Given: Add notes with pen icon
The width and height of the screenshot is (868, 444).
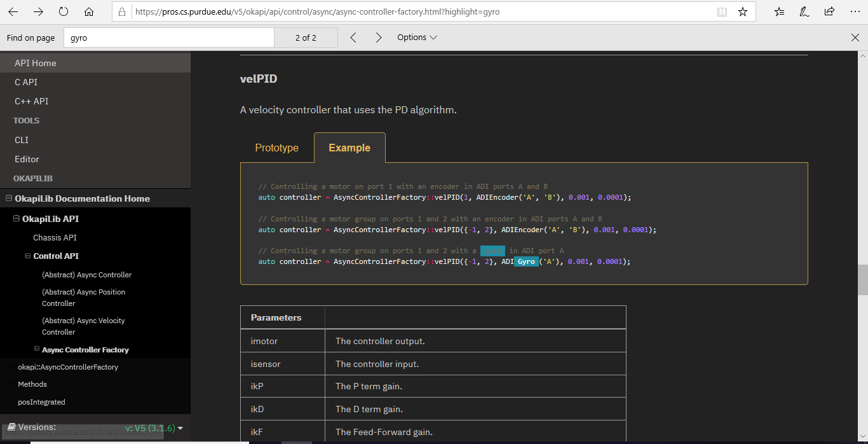Looking at the screenshot, I should [804, 12].
